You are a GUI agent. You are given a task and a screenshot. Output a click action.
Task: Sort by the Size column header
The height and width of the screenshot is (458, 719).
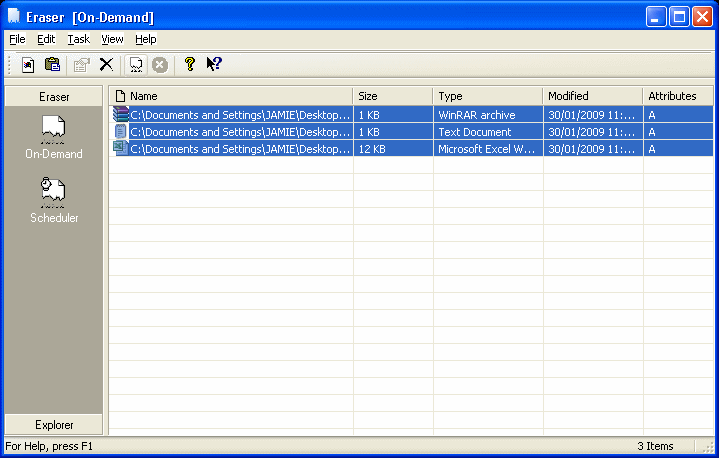pos(393,96)
